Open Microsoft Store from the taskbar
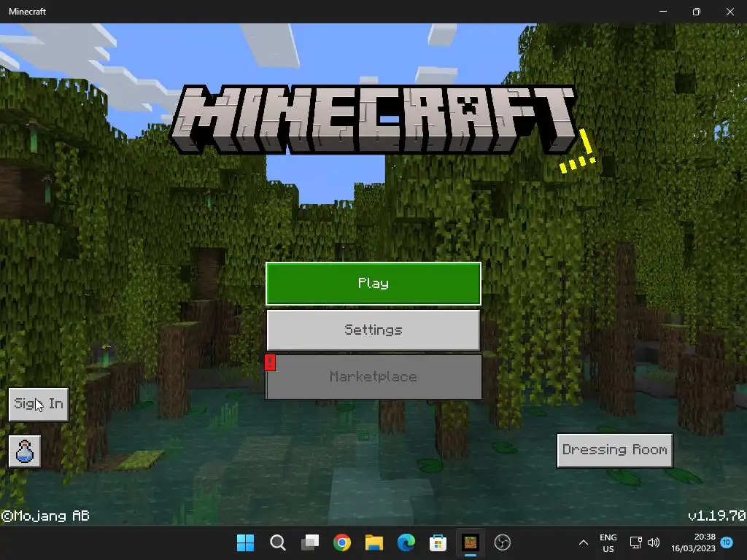Image resolution: width=747 pixels, height=560 pixels. point(438,542)
